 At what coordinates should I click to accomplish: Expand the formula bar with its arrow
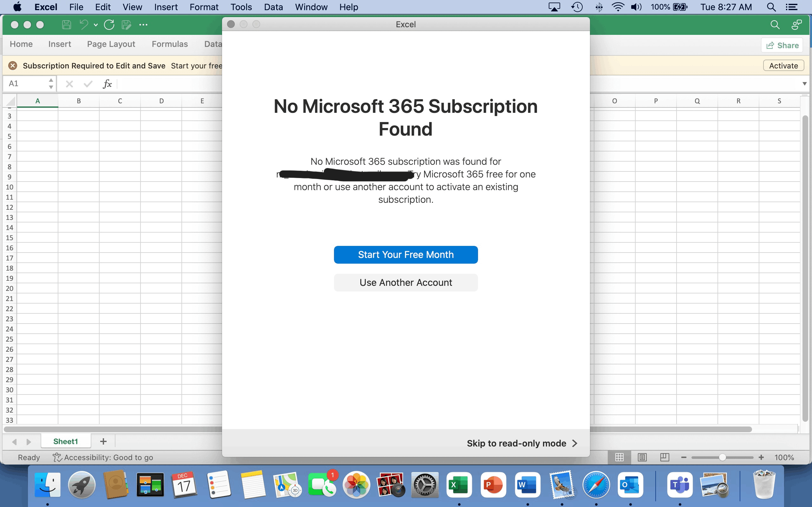pos(805,84)
